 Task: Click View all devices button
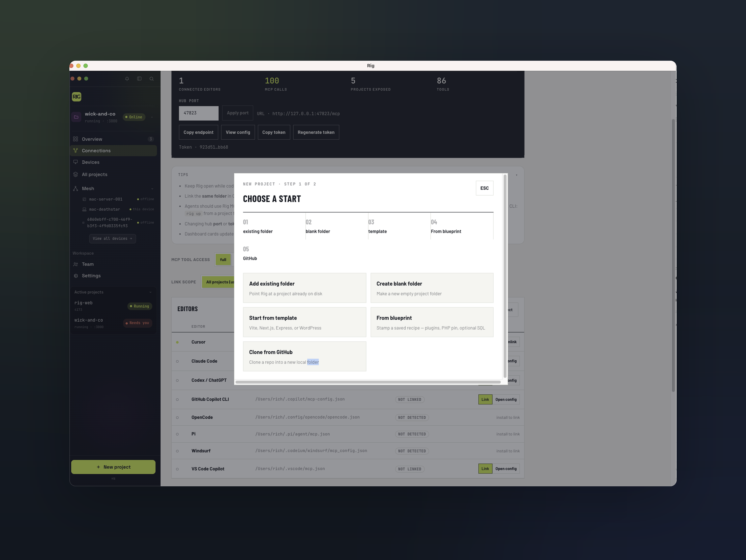112,239
